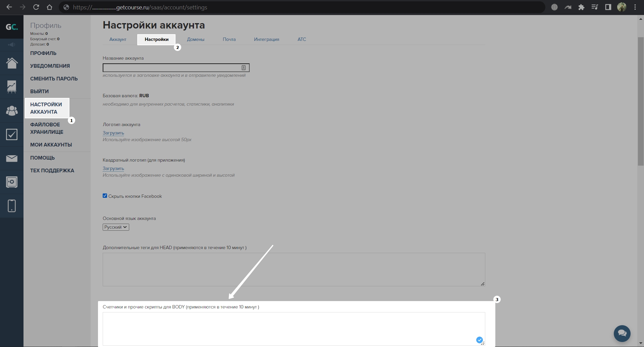Image resolution: width=644 pixels, height=347 pixels.
Task: Open the envelope messages icon in sidebar
Action: (x=12, y=158)
